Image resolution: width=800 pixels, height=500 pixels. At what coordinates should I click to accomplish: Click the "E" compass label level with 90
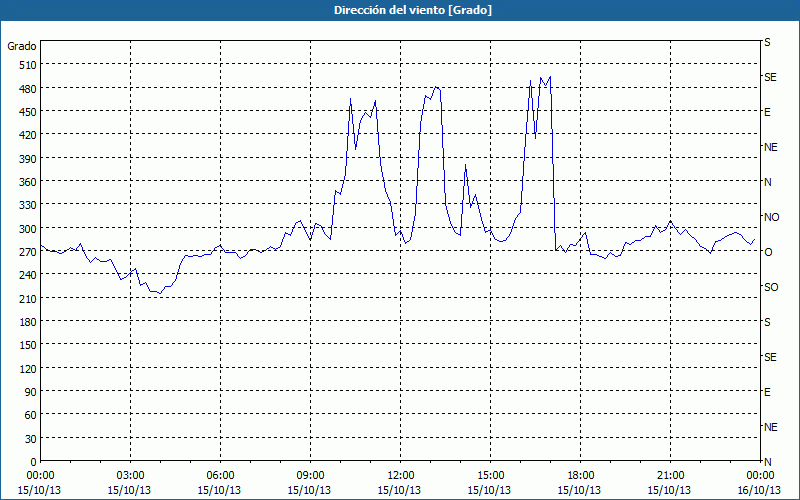[x=767, y=392]
